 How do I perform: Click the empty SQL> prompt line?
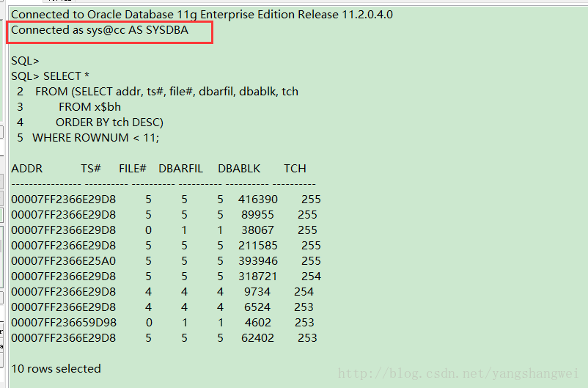click(25, 61)
